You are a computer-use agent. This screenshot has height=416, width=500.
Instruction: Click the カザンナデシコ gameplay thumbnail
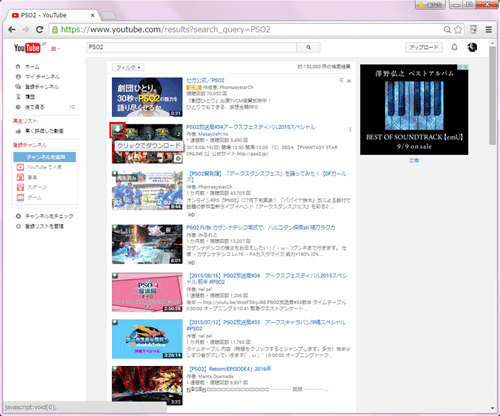pos(147,244)
